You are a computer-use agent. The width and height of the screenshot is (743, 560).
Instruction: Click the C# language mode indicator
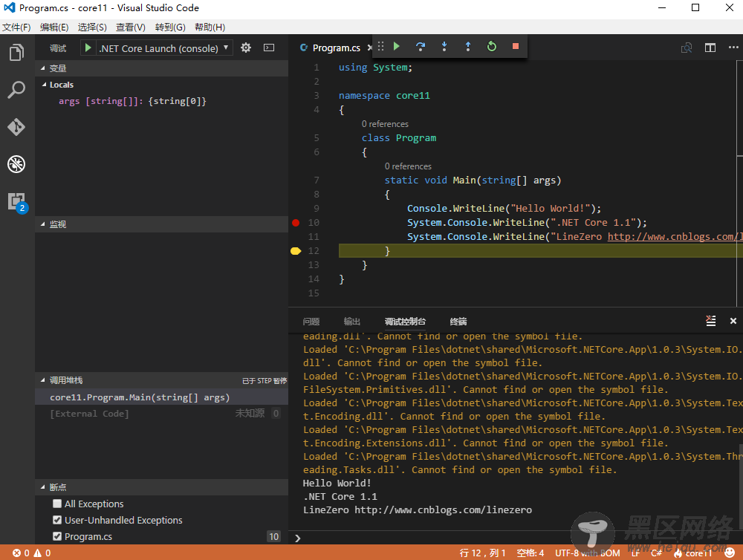(656, 553)
